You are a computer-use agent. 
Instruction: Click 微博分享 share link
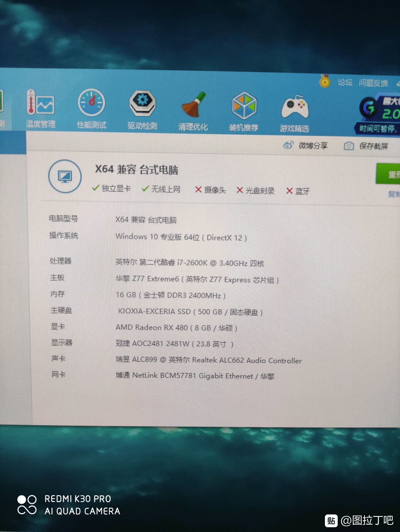coord(313,146)
